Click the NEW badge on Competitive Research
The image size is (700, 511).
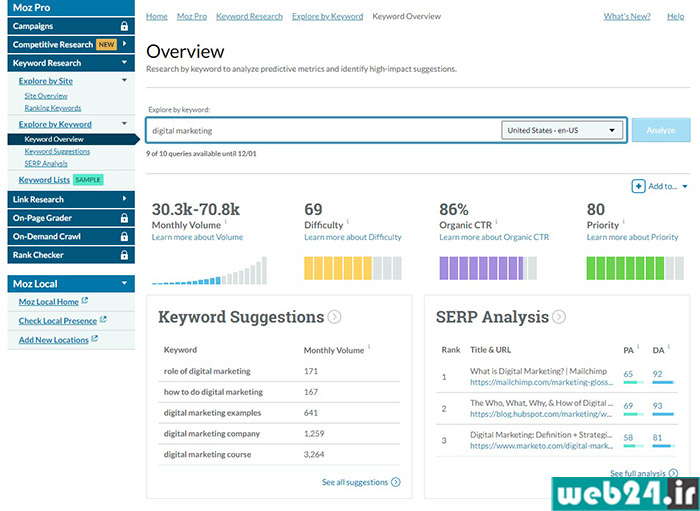click(106, 45)
